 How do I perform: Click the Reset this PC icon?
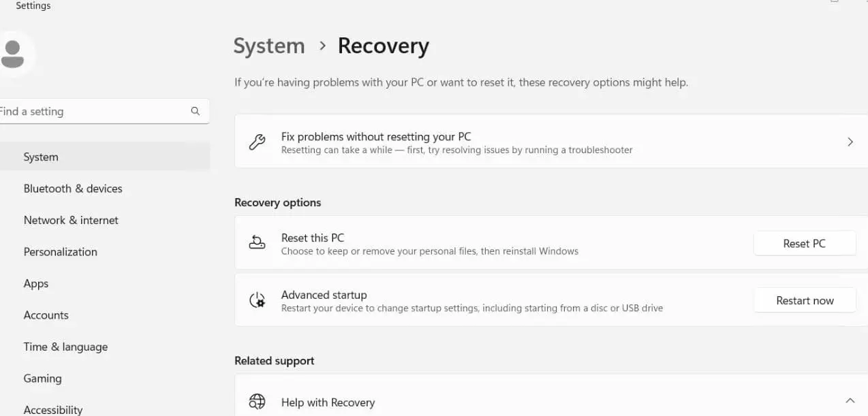pyautogui.click(x=257, y=242)
